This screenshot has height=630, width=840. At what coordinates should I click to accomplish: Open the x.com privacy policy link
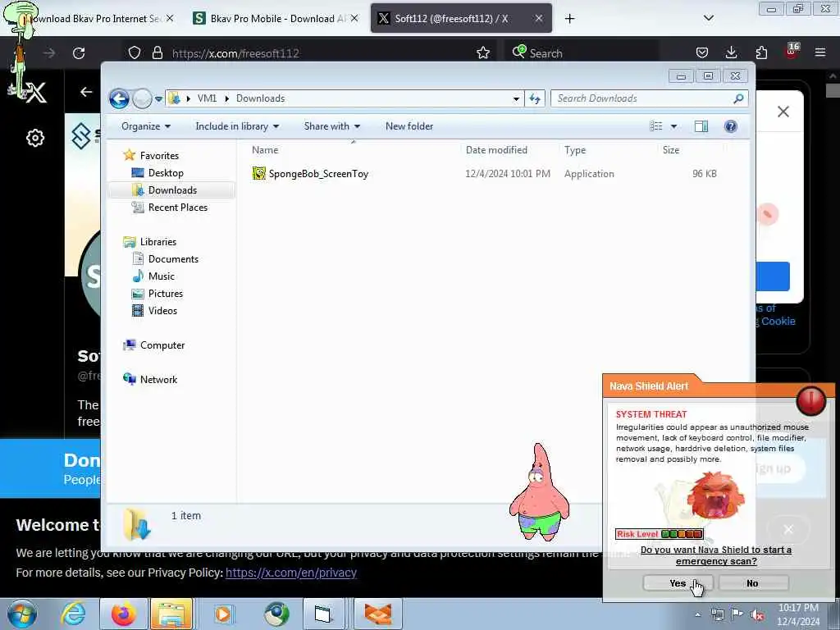[x=291, y=573]
